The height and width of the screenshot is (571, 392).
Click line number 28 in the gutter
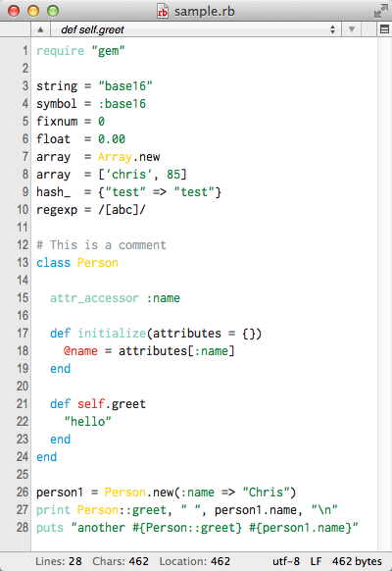pyautogui.click(x=23, y=527)
